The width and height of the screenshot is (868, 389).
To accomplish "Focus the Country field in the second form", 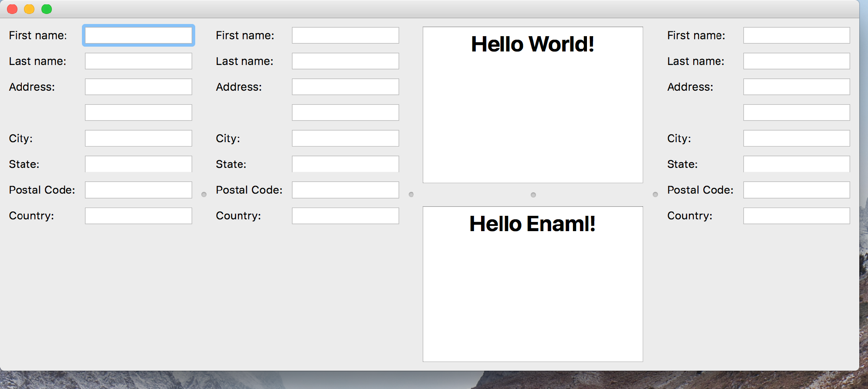I will pyautogui.click(x=345, y=215).
